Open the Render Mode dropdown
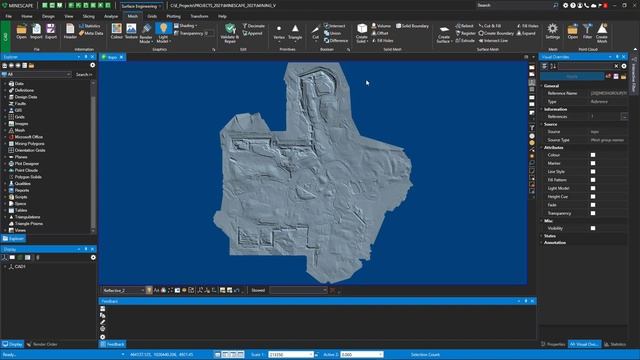This screenshot has height=360, width=640. 146,33
